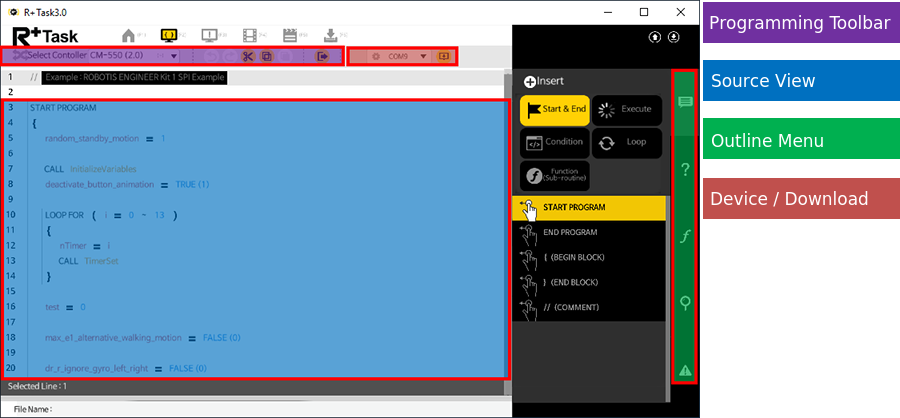Select the test = 0 line
Screen dimensions: 900x418
point(65,307)
